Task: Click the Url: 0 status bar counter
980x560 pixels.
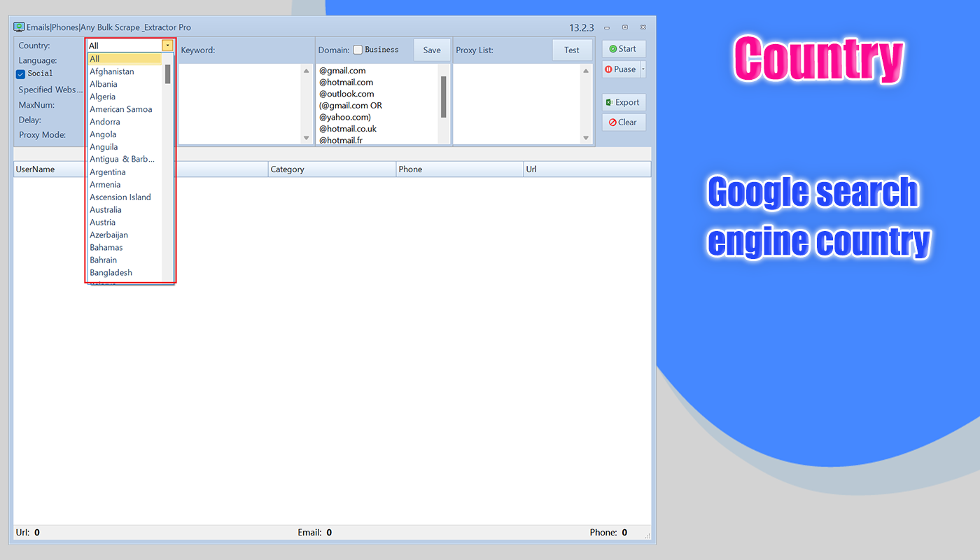Action: [x=27, y=533]
